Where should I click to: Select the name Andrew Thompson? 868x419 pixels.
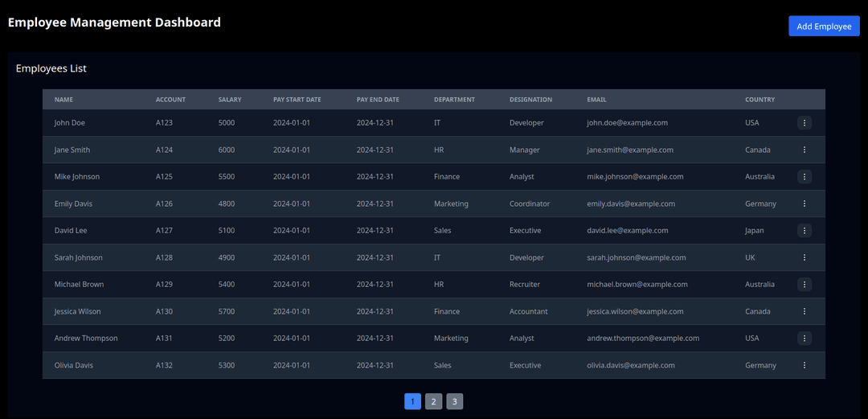point(86,338)
